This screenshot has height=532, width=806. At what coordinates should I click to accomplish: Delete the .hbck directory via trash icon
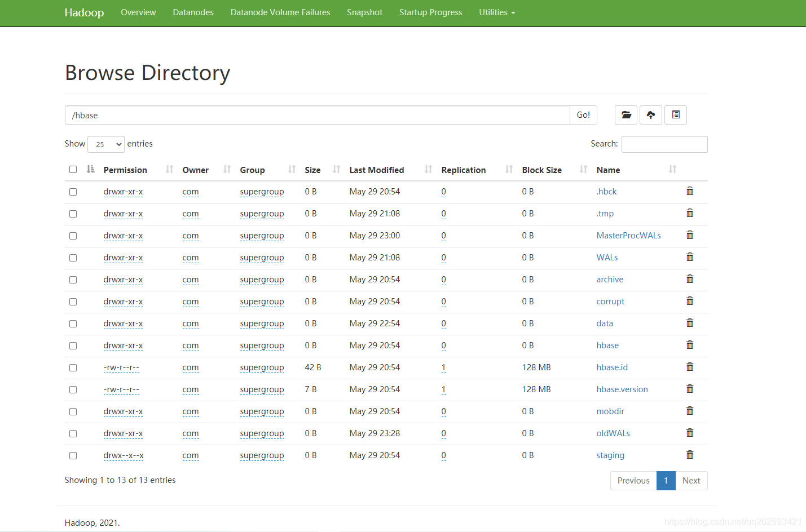click(689, 191)
